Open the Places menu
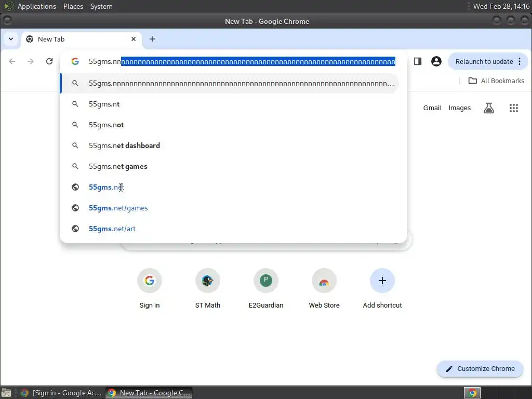 pos(73,6)
